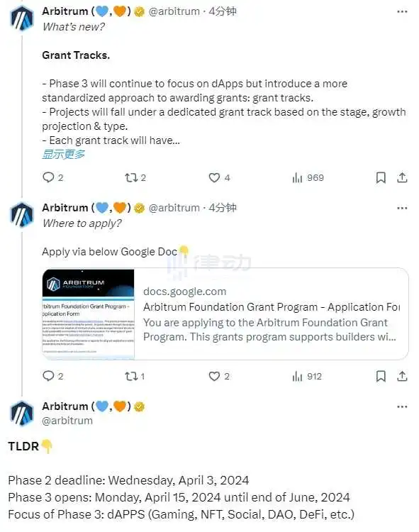Open Arbitrum avatar on the first tweet
Viewport: 419px width, 532px height.
click(22, 18)
